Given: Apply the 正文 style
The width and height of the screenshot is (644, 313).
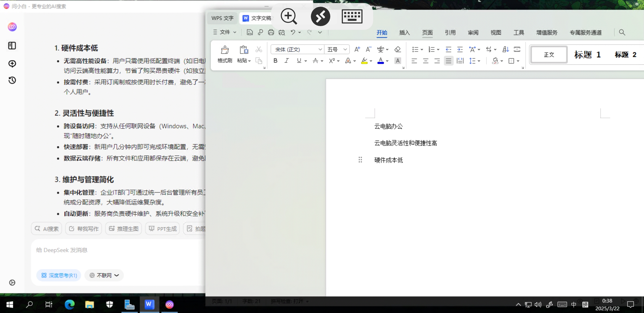Looking at the screenshot, I should click(x=549, y=55).
